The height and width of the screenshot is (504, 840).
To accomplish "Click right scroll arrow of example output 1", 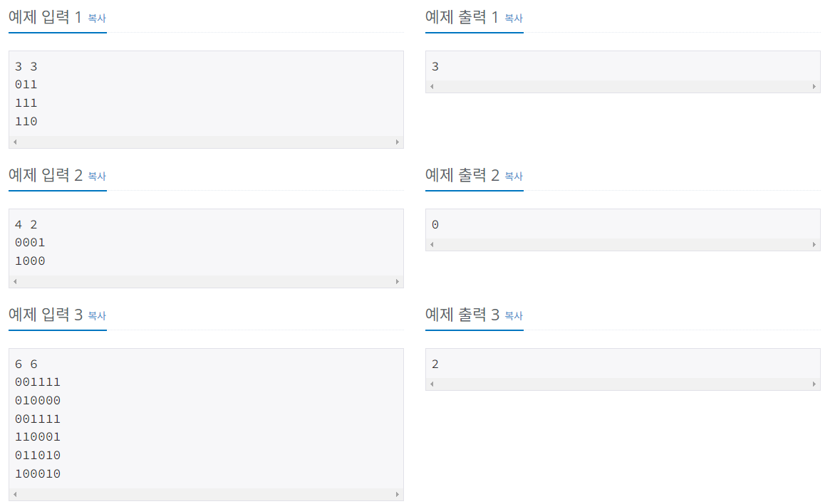I will (x=814, y=86).
